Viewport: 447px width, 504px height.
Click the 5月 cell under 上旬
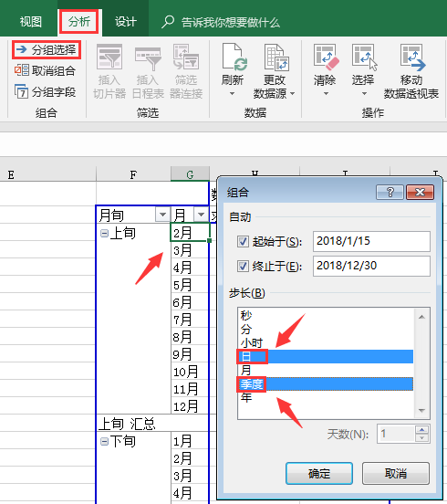tap(190, 285)
